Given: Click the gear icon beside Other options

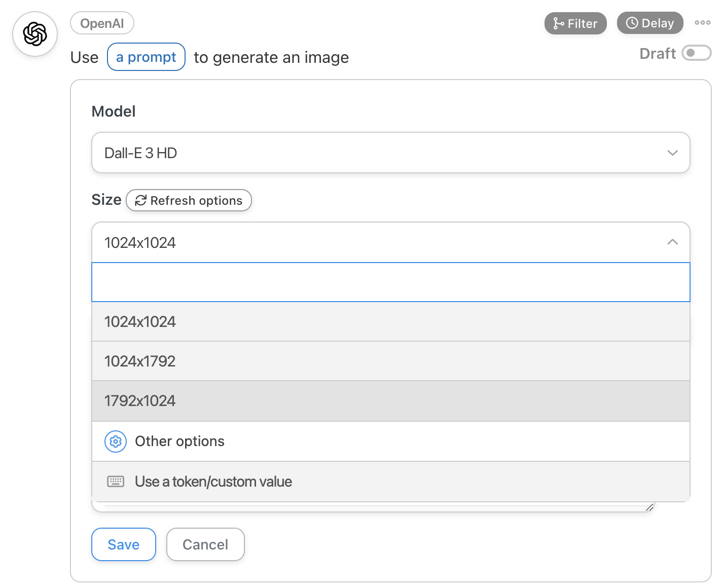Looking at the screenshot, I should click(116, 442).
